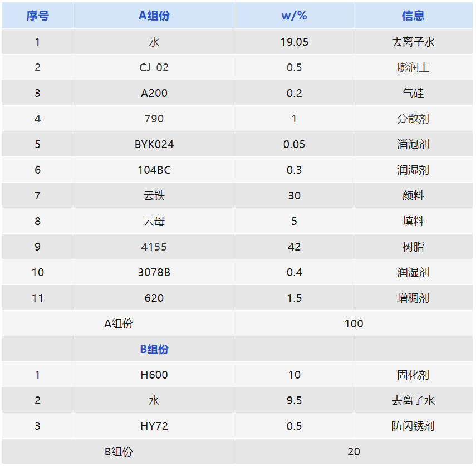Select sequence number 8 beside 云母
This screenshot has width=476, height=466.
point(38,222)
